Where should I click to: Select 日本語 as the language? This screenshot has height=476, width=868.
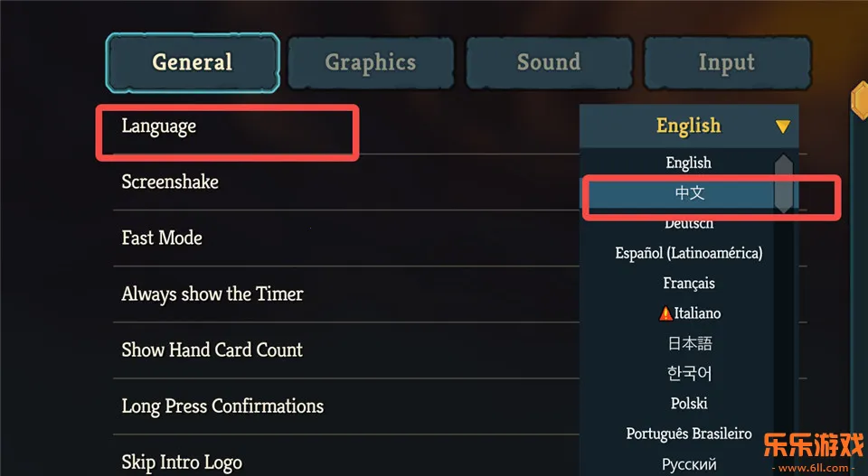pos(688,343)
